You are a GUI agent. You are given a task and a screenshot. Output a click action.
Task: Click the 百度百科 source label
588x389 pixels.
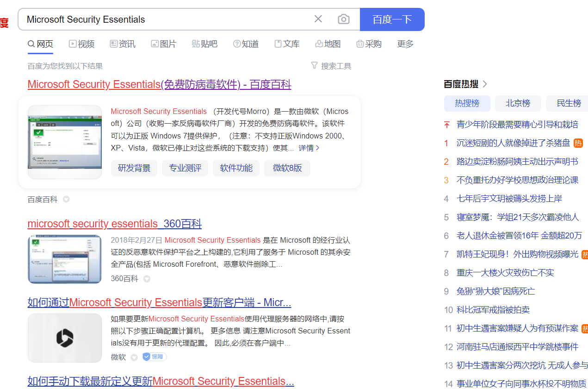pyautogui.click(x=43, y=200)
